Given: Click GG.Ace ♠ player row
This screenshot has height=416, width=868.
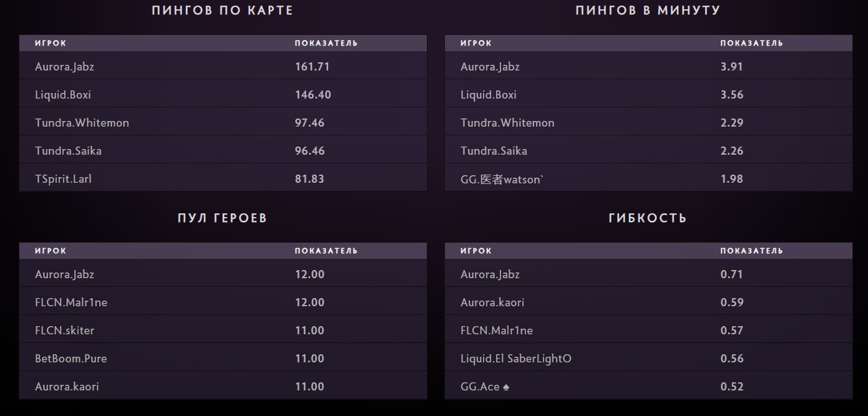Looking at the screenshot, I should [485, 387].
